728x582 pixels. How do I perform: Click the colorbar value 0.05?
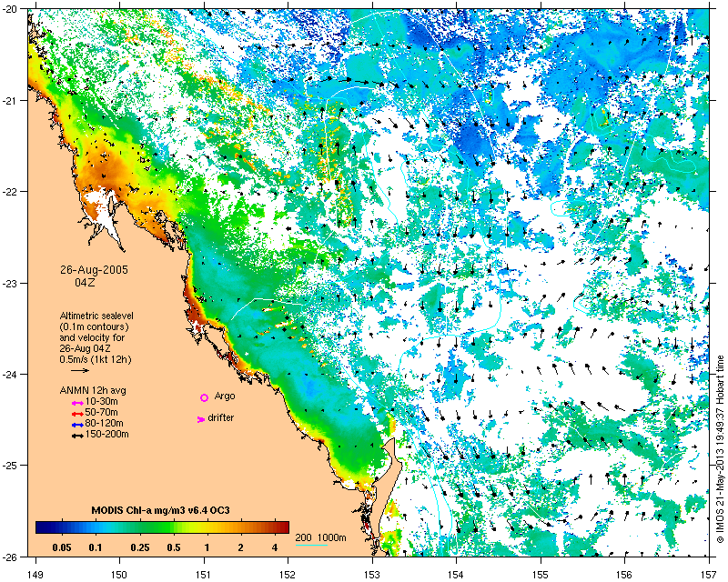pyautogui.click(x=62, y=548)
